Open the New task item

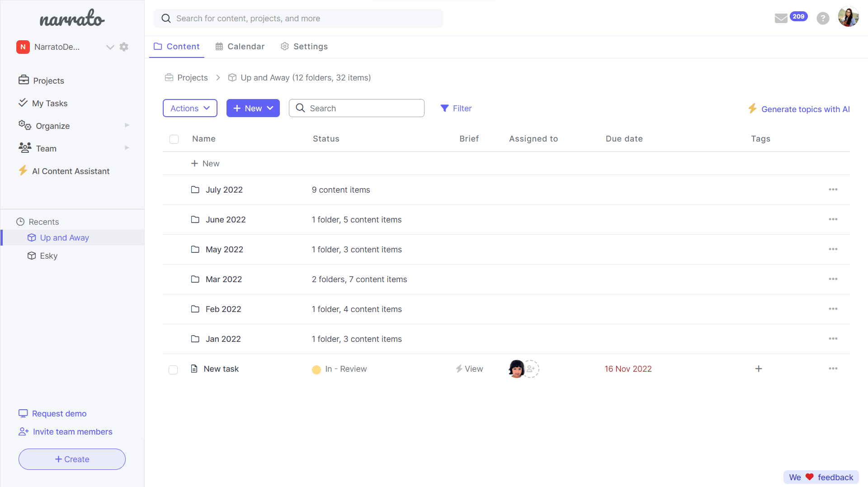(221, 369)
